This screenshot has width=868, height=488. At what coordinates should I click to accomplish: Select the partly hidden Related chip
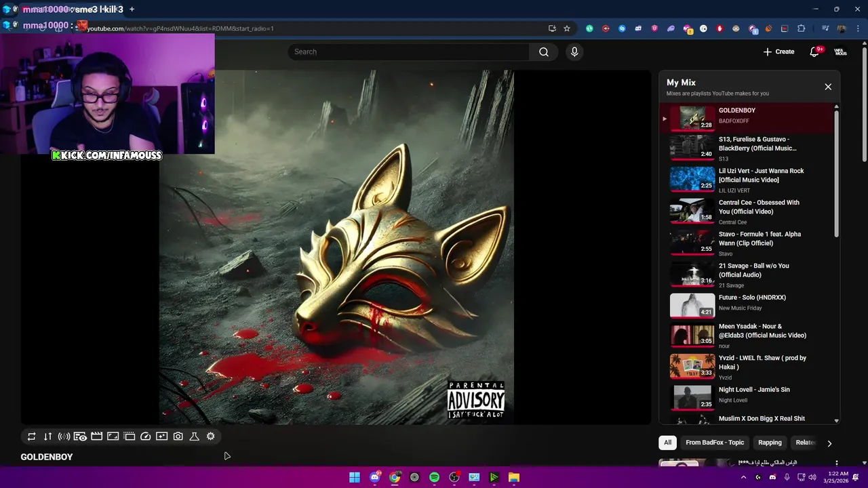click(805, 443)
